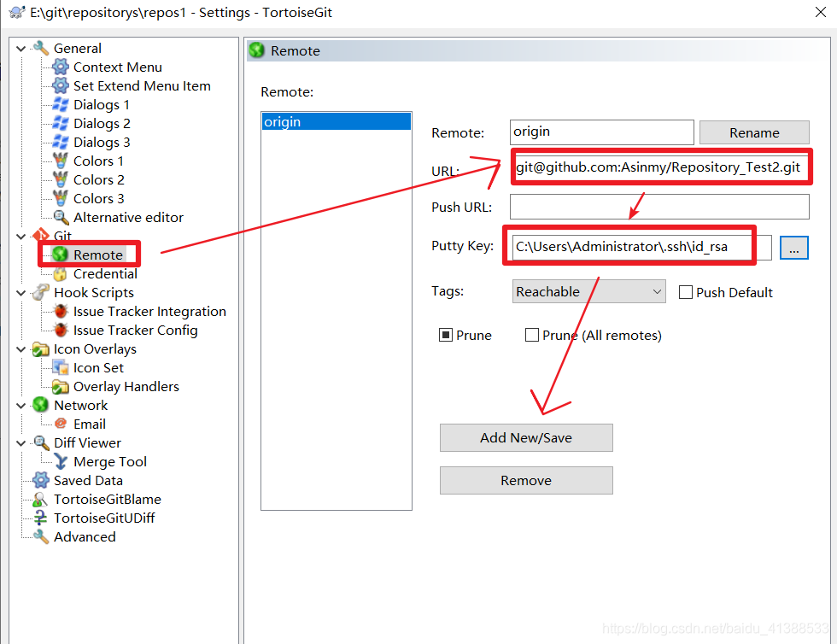The height and width of the screenshot is (644, 837).
Task: Select the Alternative editor page
Action: 128,217
